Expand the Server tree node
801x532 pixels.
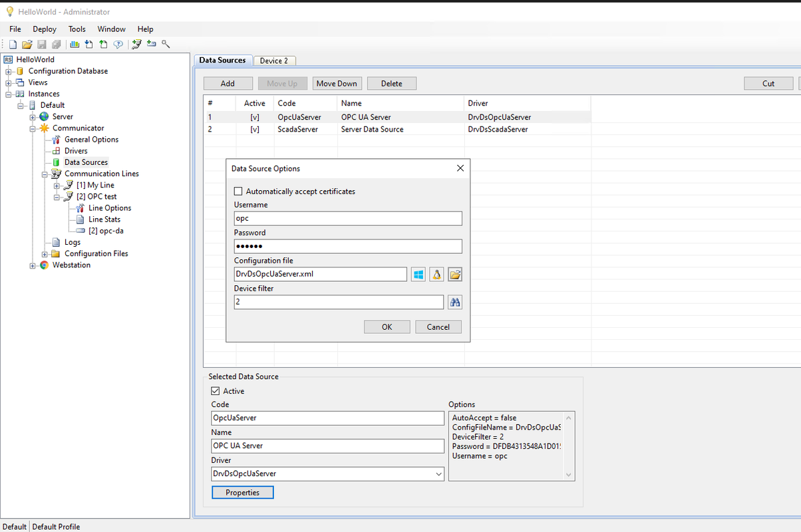33,116
